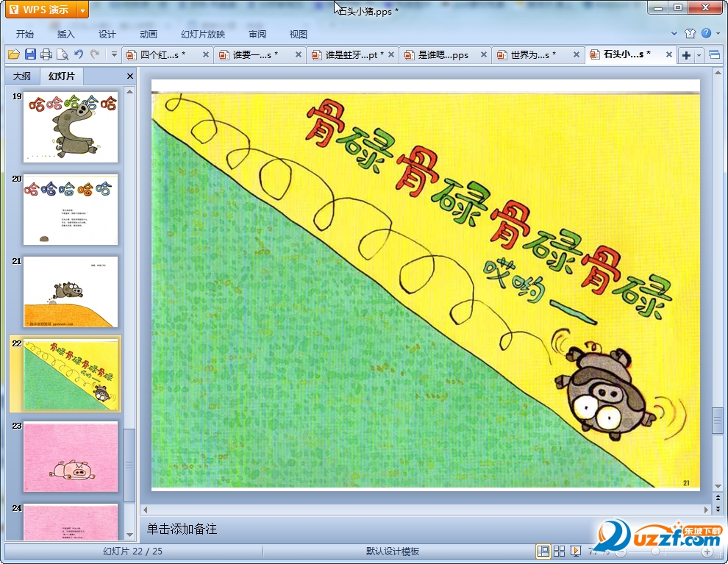Click editor vertical scroll up arrow
The width and height of the screenshot is (728, 564).
pyautogui.click(x=718, y=72)
